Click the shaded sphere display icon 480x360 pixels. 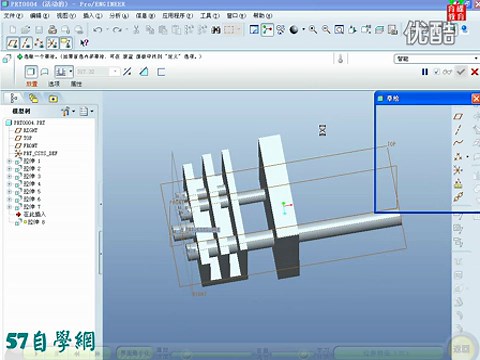tap(294, 30)
